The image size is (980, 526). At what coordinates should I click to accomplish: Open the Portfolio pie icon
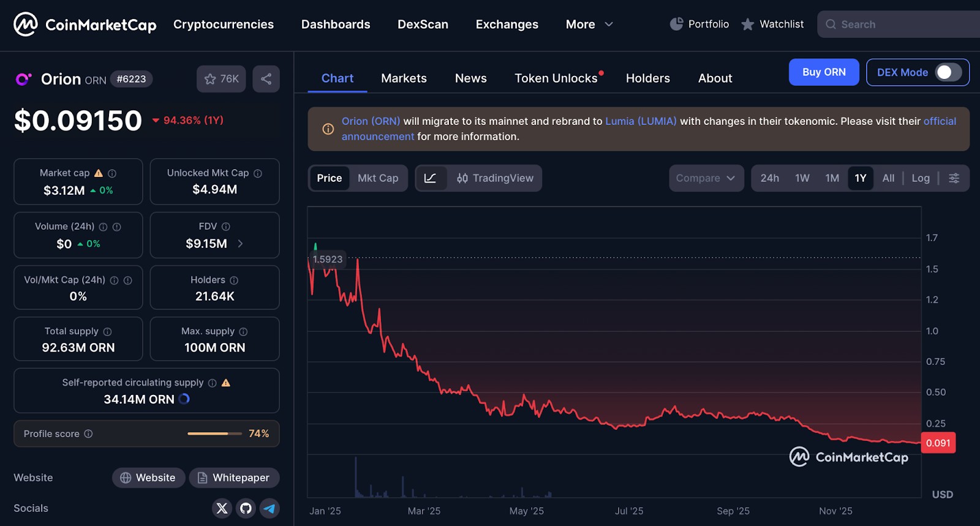pos(676,24)
